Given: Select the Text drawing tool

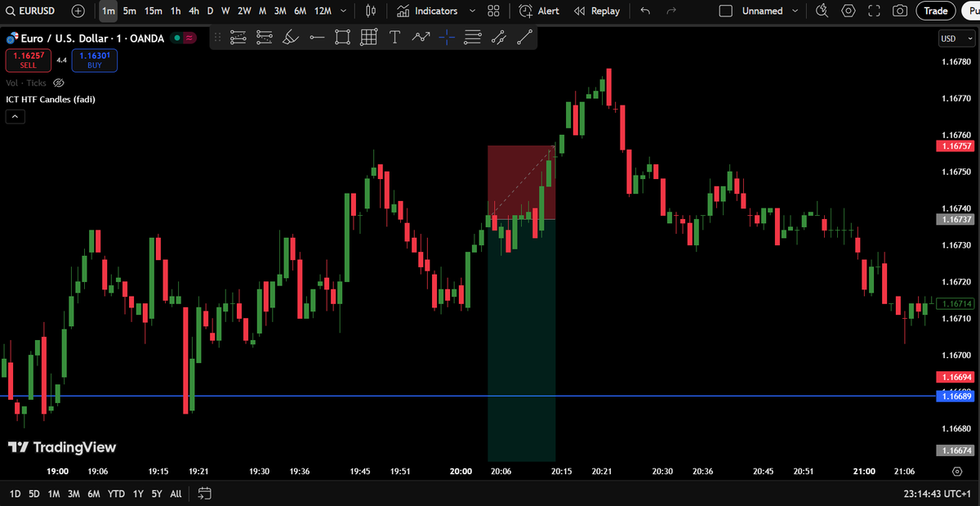Looking at the screenshot, I should click(x=394, y=37).
